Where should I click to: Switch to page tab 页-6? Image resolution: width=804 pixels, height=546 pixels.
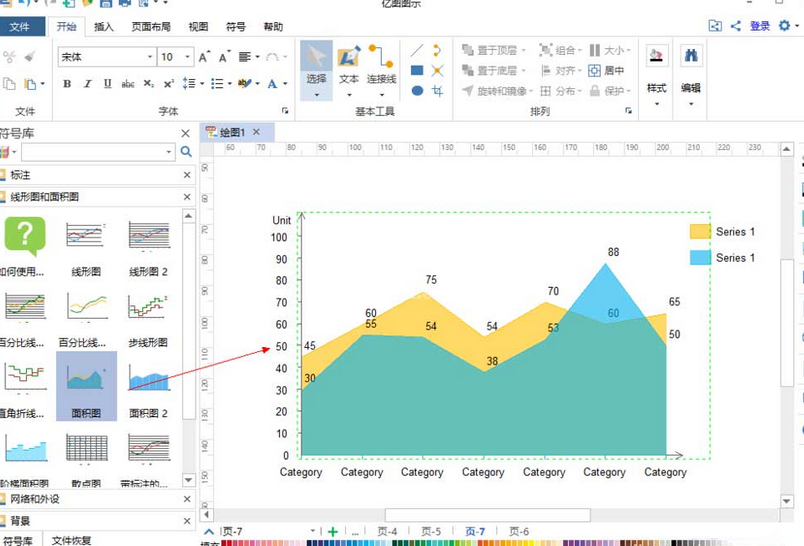(x=519, y=532)
